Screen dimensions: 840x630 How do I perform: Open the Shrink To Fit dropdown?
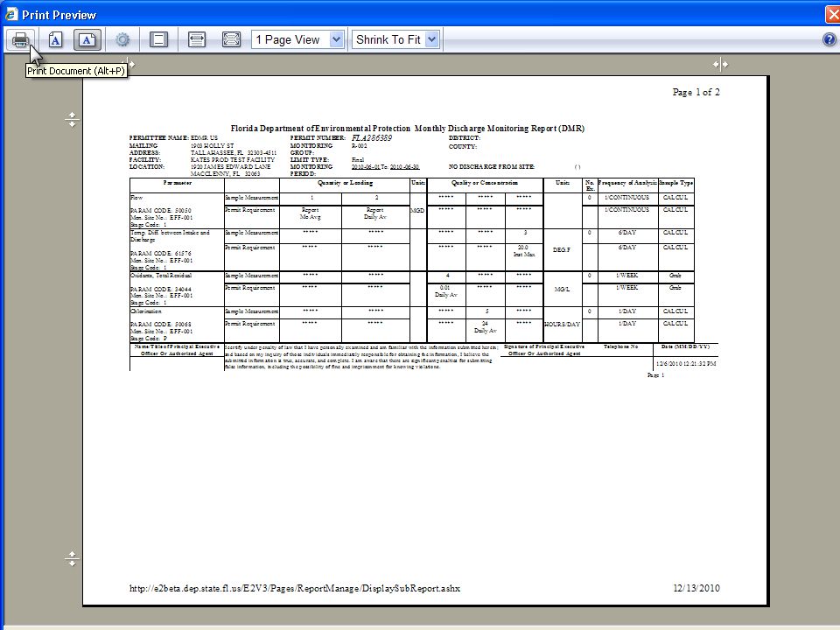[395, 39]
